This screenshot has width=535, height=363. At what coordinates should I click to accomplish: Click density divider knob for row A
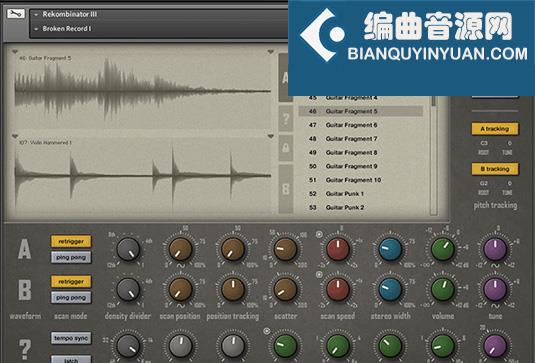pyautogui.click(x=128, y=249)
